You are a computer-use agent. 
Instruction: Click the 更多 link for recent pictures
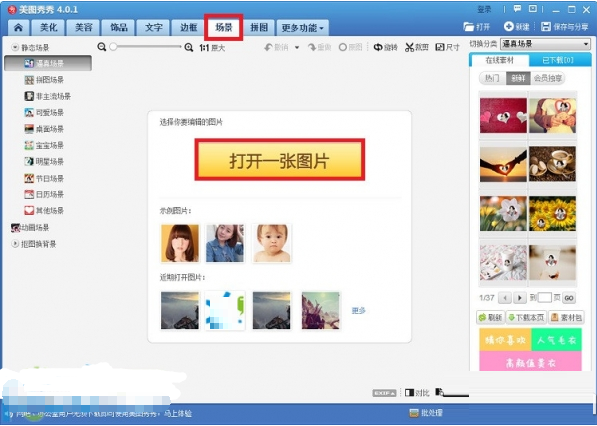tap(358, 311)
